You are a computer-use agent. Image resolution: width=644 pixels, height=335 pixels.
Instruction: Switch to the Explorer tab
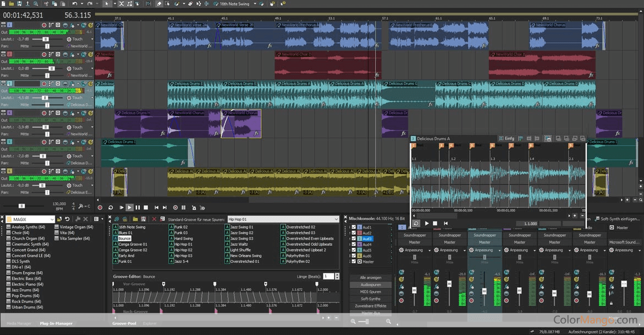pos(150,323)
